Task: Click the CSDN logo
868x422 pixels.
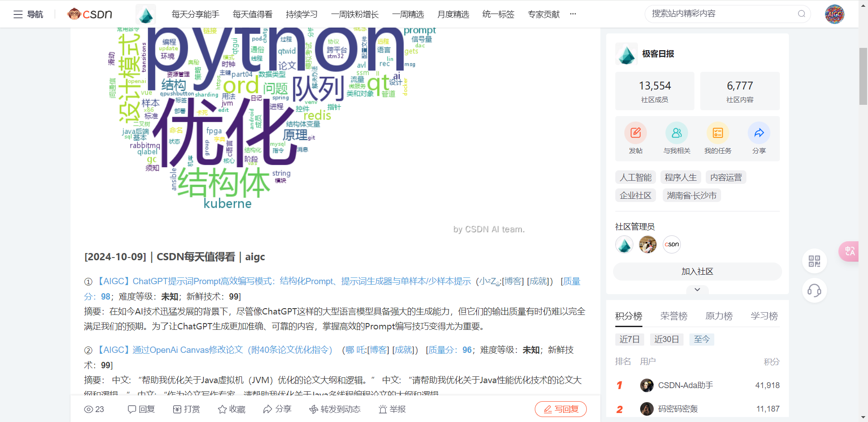Action: pyautogui.click(x=90, y=14)
